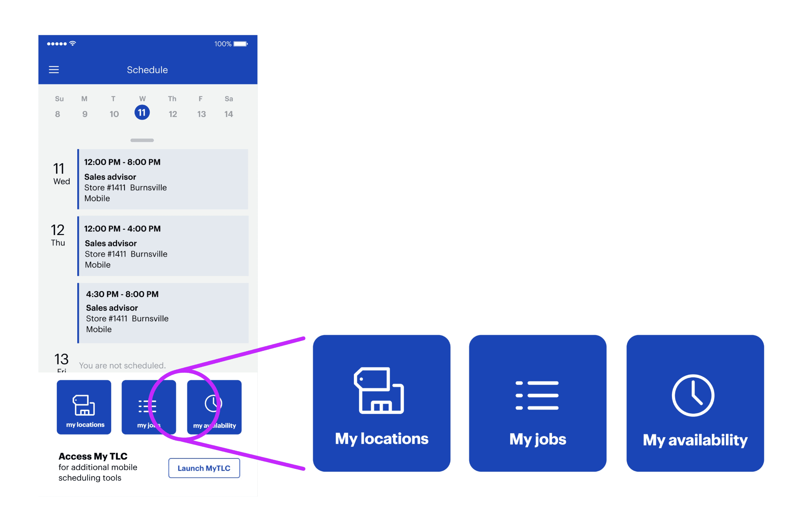Screen dimensions: 808x532
Task: Open the hamburger menu icon
Action: click(54, 70)
